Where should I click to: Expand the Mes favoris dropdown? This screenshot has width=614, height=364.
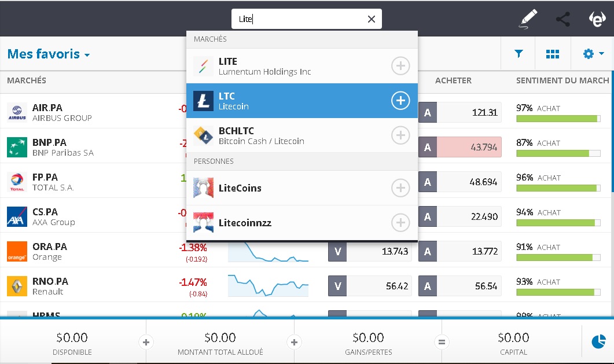[49, 54]
